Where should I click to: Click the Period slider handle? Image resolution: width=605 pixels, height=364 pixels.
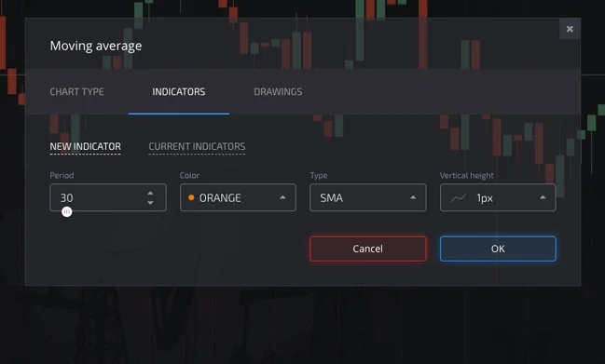(x=67, y=211)
